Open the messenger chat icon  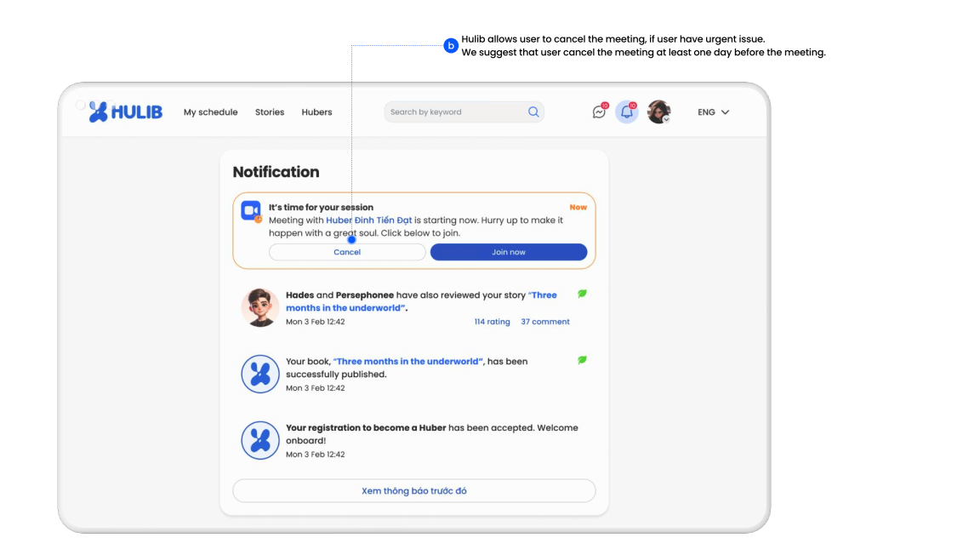(600, 112)
